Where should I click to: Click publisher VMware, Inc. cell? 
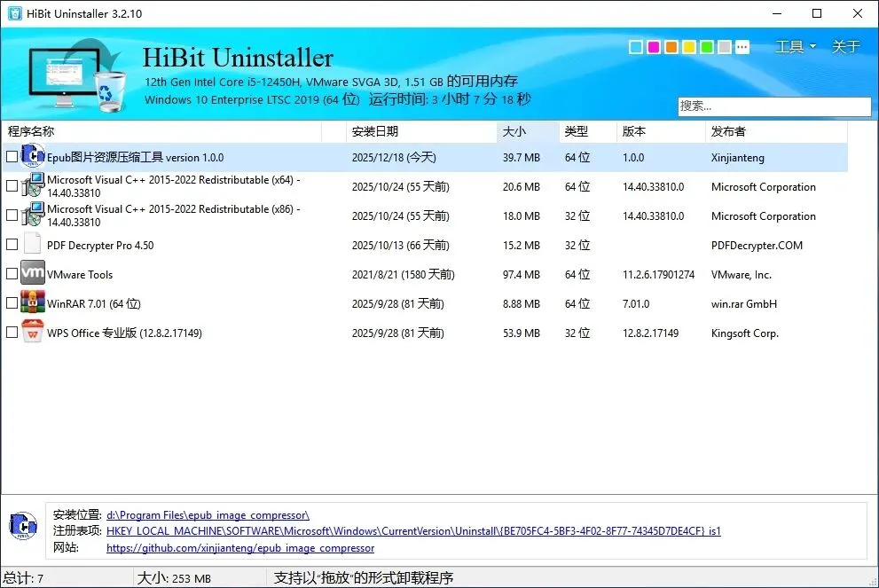(742, 275)
